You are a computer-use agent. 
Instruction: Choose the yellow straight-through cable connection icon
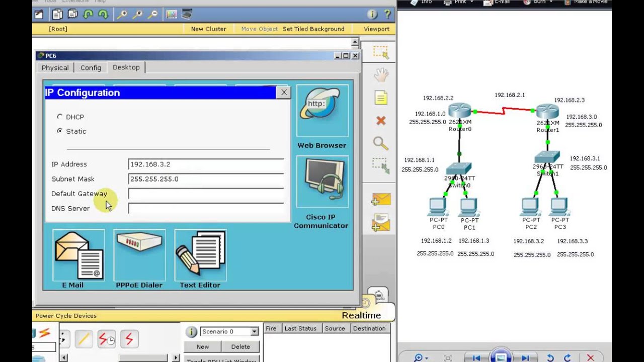84,339
